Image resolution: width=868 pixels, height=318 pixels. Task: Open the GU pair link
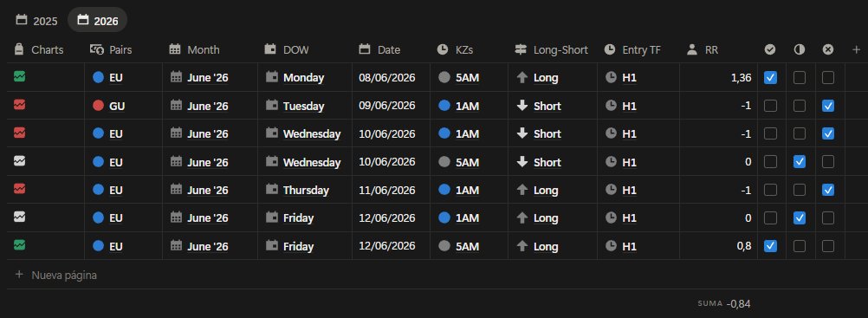[117, 106]
